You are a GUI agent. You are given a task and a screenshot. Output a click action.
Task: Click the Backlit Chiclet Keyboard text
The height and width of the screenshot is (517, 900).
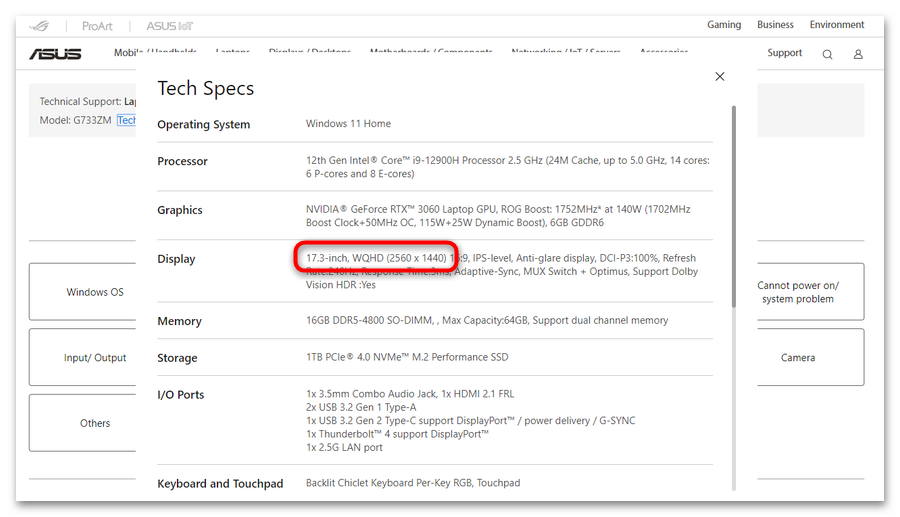click(413, 483)
